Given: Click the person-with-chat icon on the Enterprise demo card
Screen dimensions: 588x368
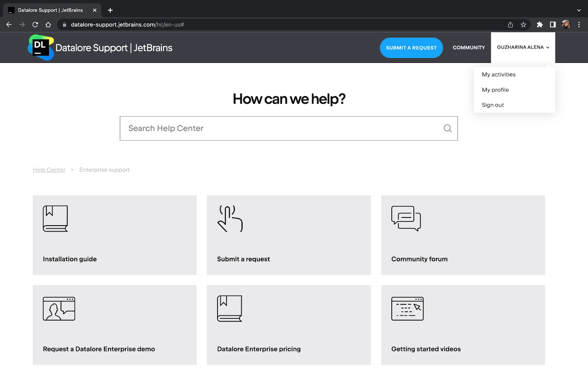Looking at the screenshot, I should pos(59,309).
